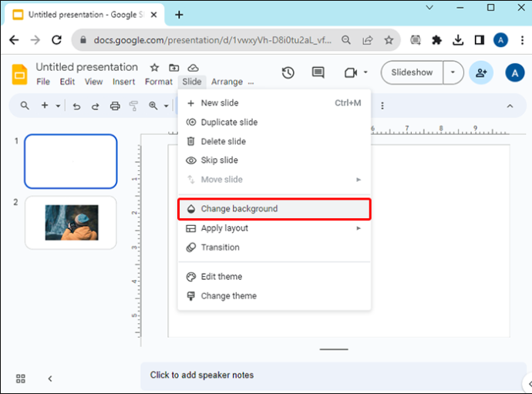Image resolution: width=532 pixels, height=394 pixels.
Task: Start the Slideshow
Action: (x=412, y=72)
